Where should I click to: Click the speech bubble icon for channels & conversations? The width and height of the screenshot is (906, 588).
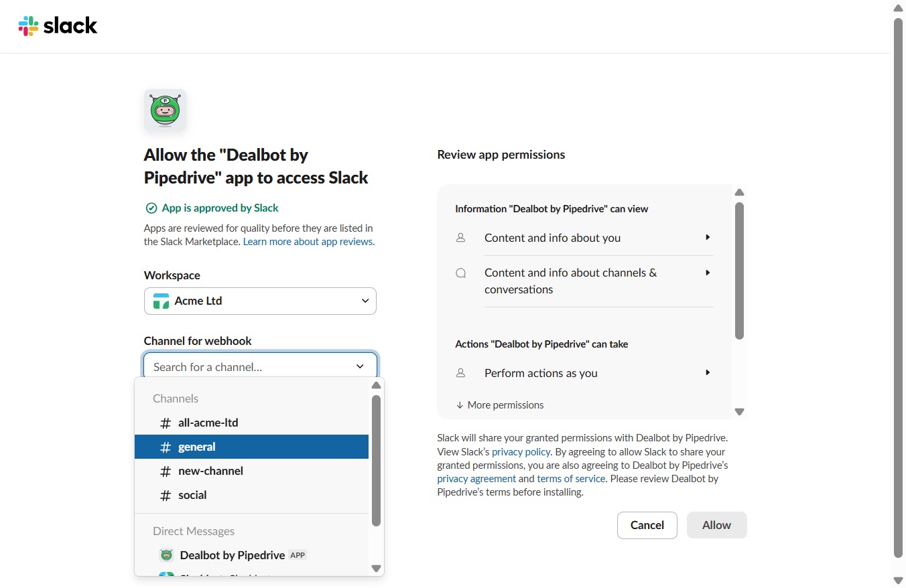point(460,273)
